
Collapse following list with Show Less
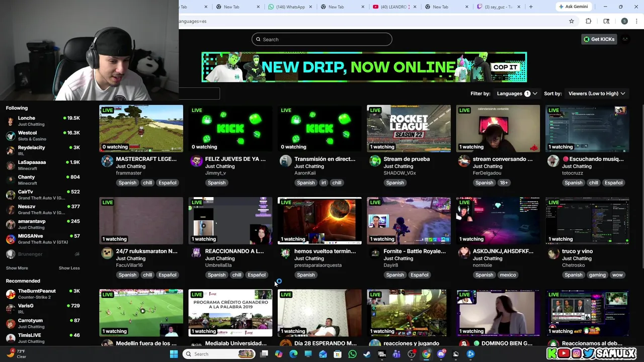point(69,268)
